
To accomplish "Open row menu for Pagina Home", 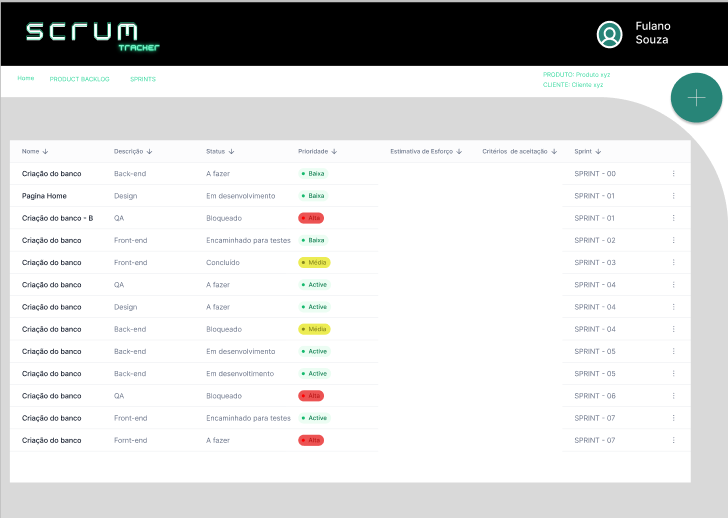I will coord(673,196).
